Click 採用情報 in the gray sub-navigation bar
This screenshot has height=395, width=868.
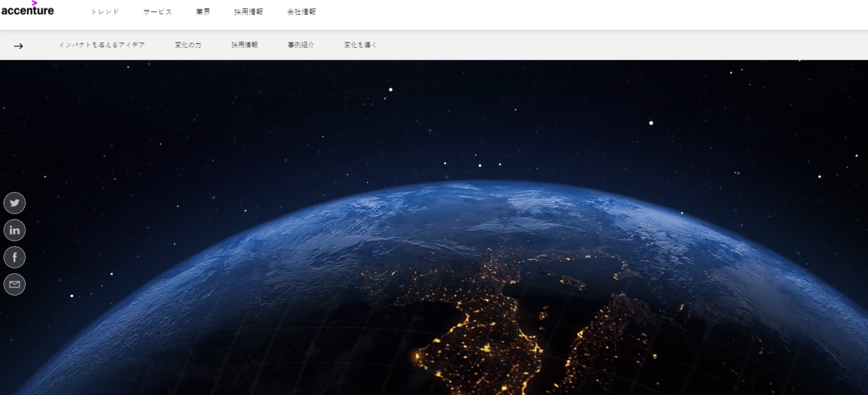tap(244, 45)
